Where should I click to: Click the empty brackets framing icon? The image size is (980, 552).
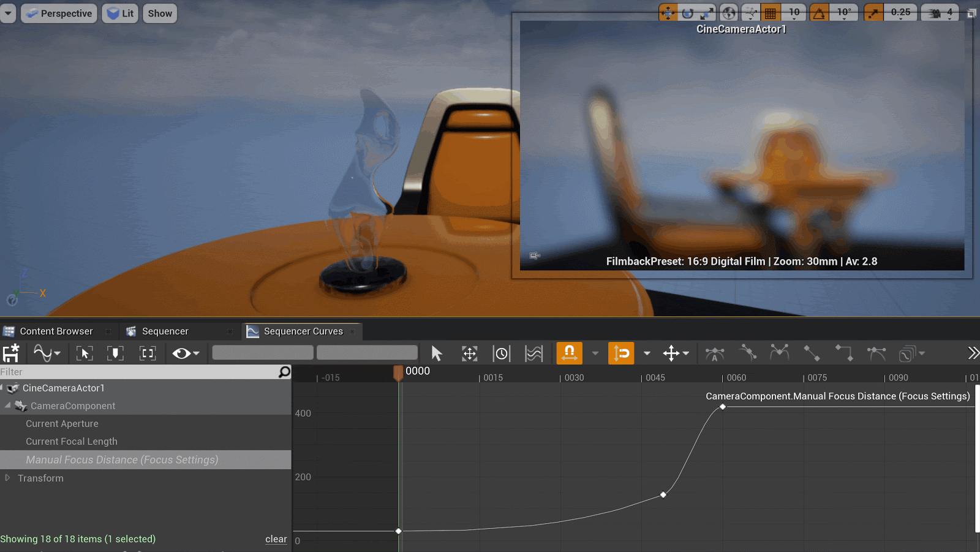(x=148, y=353)
